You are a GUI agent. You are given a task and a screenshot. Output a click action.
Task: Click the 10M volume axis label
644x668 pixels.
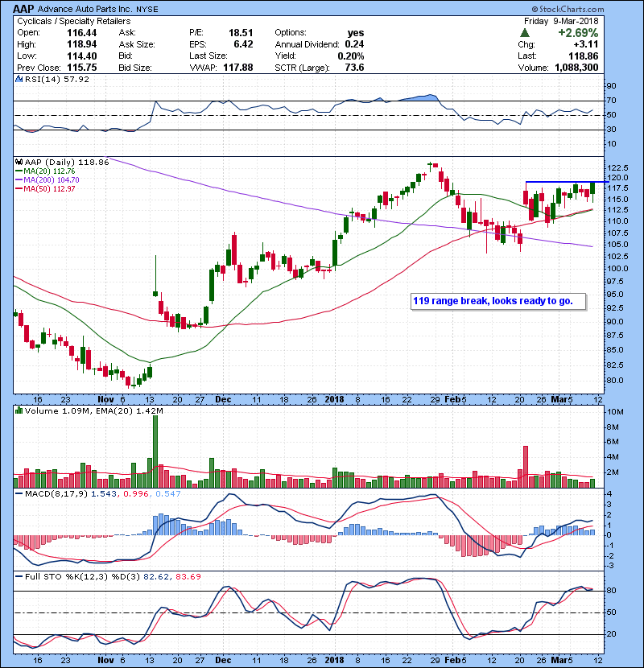[x=615, y=412]
